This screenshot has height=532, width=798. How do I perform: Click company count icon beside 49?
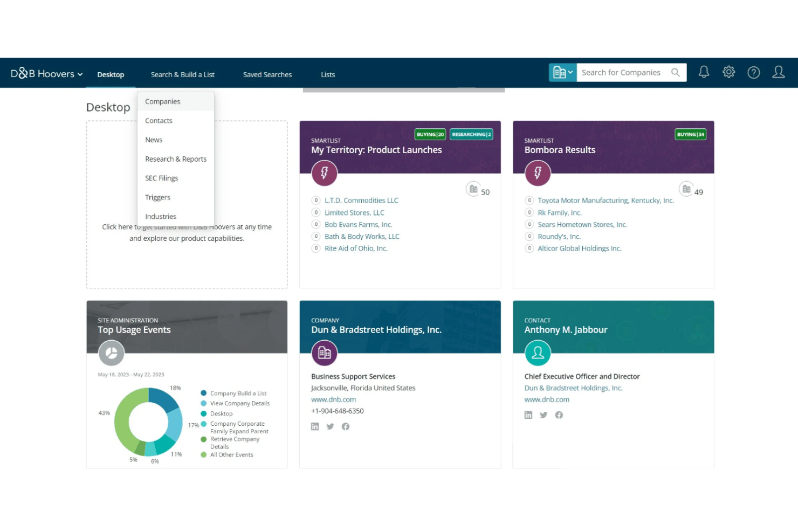[686, 189]
